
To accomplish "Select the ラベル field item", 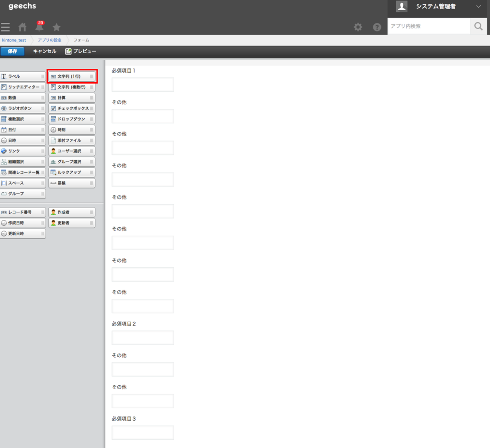I will 22,76.
